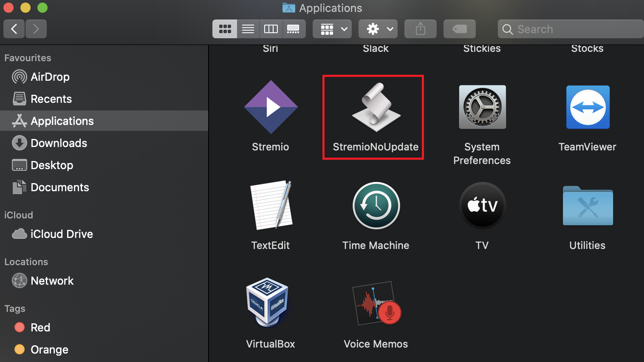The height and width of the screenshot is (362, 644).
Task: Open Recents in the sidebar
Action: pyautogui.click(x=104, y=99)
